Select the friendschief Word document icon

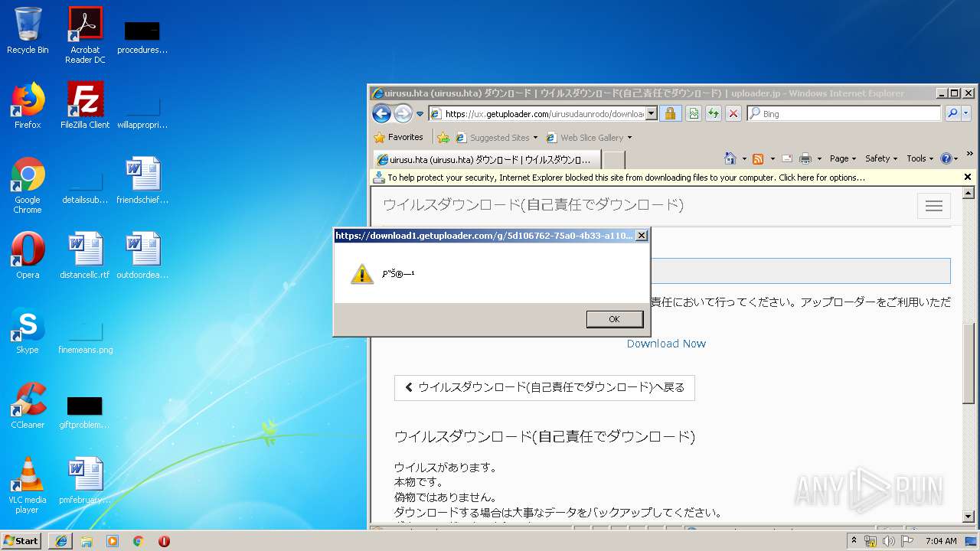point(142,181)
